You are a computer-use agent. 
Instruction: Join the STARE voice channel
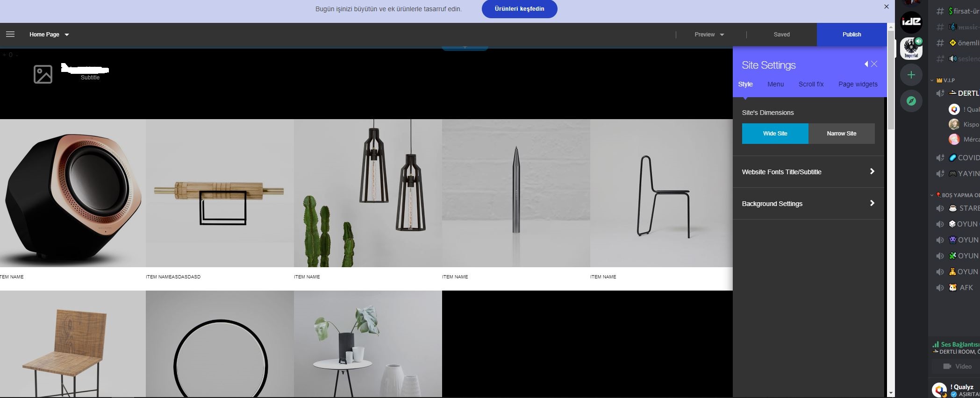[958, 208]
